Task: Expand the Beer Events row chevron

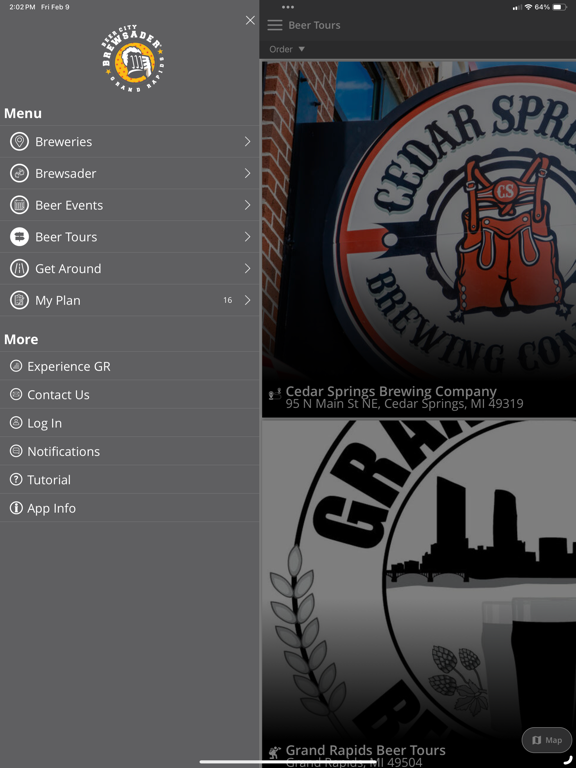Action: coord(247,205)
